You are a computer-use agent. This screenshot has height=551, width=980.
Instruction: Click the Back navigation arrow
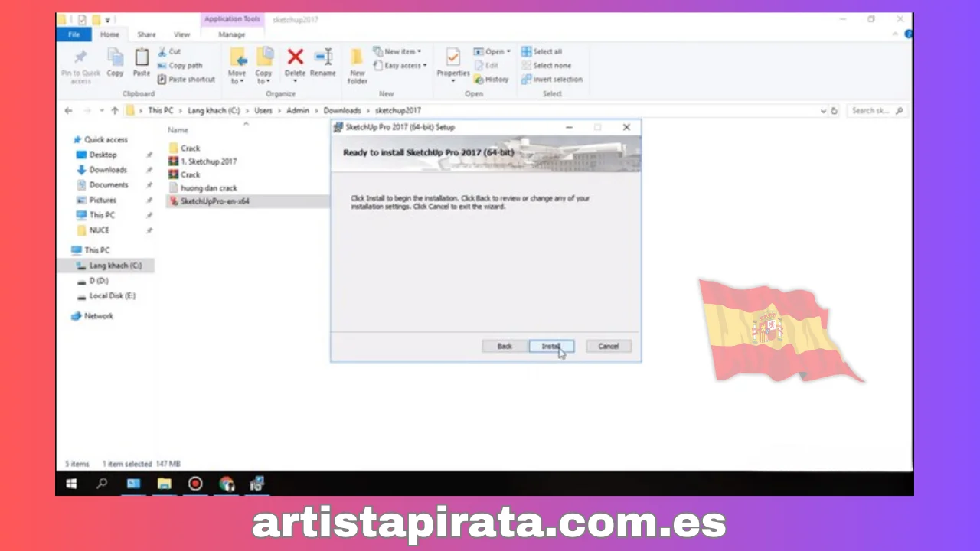coord(68,110)
